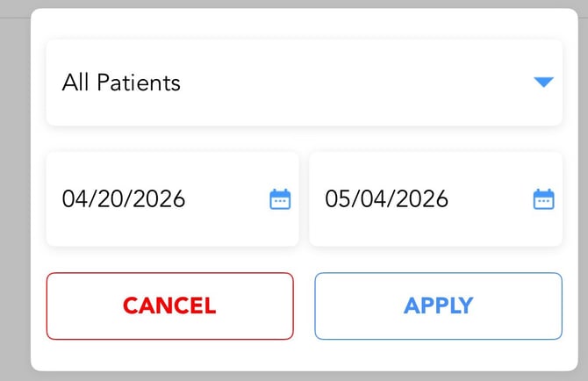
Task: Click the start date text 04/20/2026
Action: click(x=124, y=199)
